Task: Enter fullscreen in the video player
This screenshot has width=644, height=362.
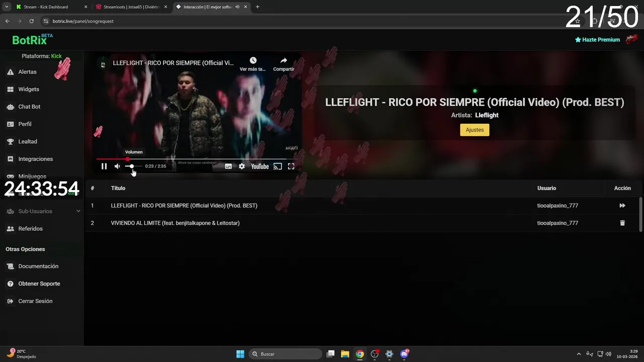Action: (291, 166)
